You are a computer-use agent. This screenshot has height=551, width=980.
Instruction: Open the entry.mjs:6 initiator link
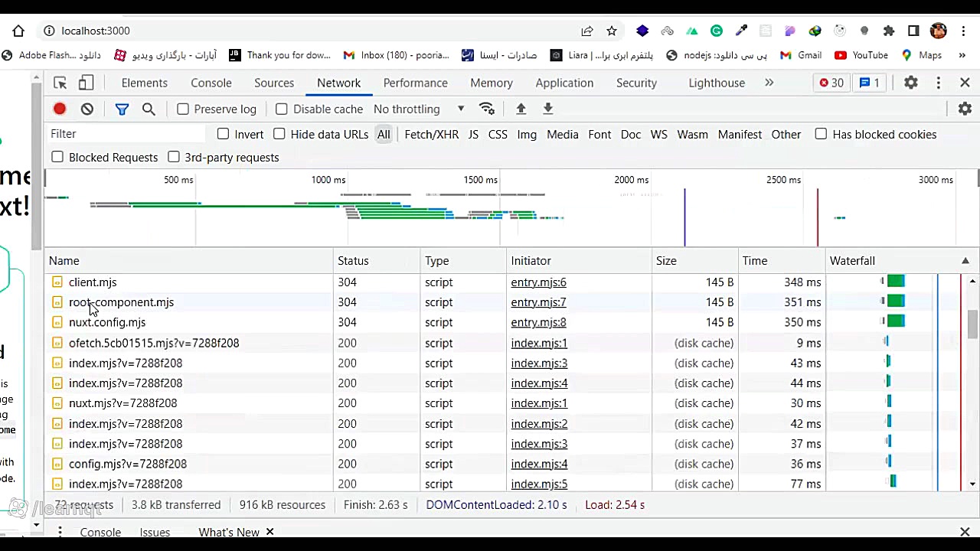[538, 282]
